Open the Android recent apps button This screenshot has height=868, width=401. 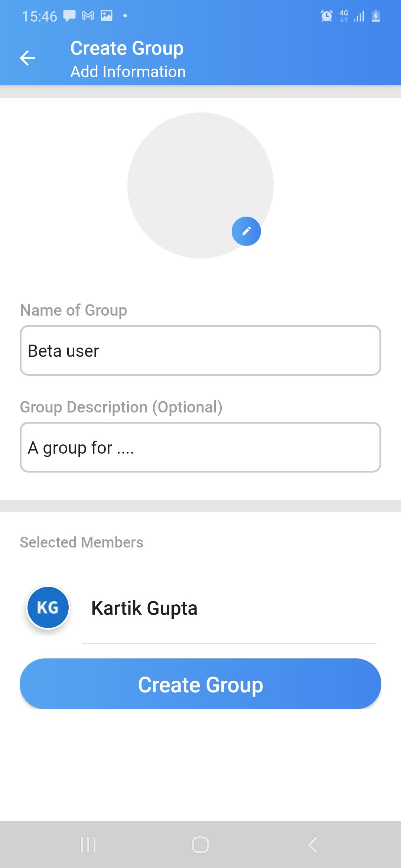88,845
